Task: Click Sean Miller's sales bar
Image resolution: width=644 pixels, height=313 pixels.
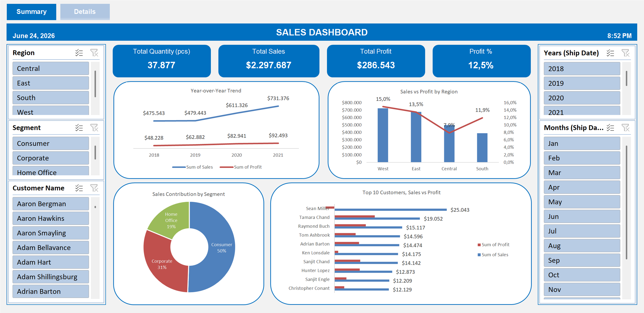Action: [x=391, y=210]
